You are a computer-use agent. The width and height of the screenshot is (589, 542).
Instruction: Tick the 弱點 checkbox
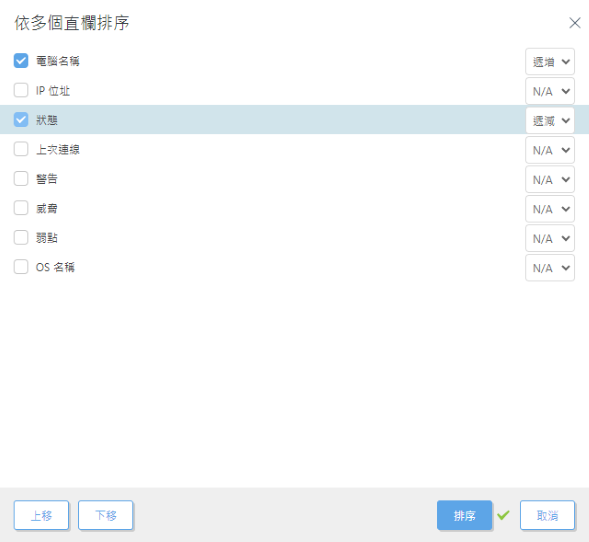pos(21,238)
